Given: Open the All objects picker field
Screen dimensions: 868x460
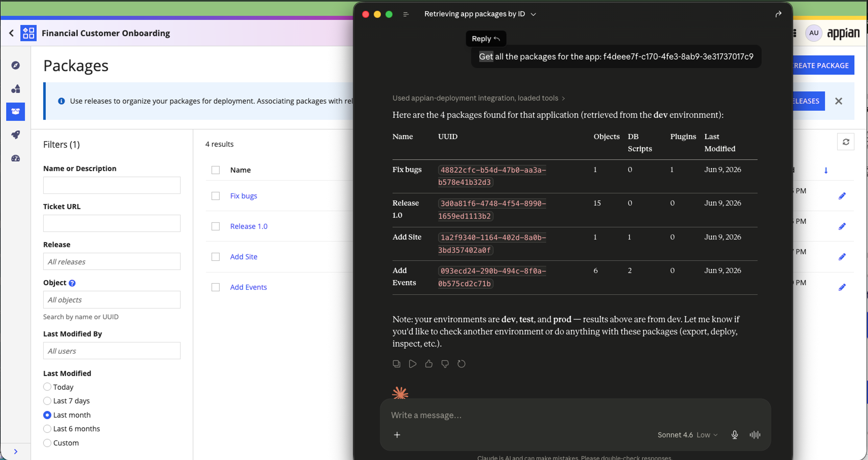Looking at the screenshot, I should tap(111, 300).
